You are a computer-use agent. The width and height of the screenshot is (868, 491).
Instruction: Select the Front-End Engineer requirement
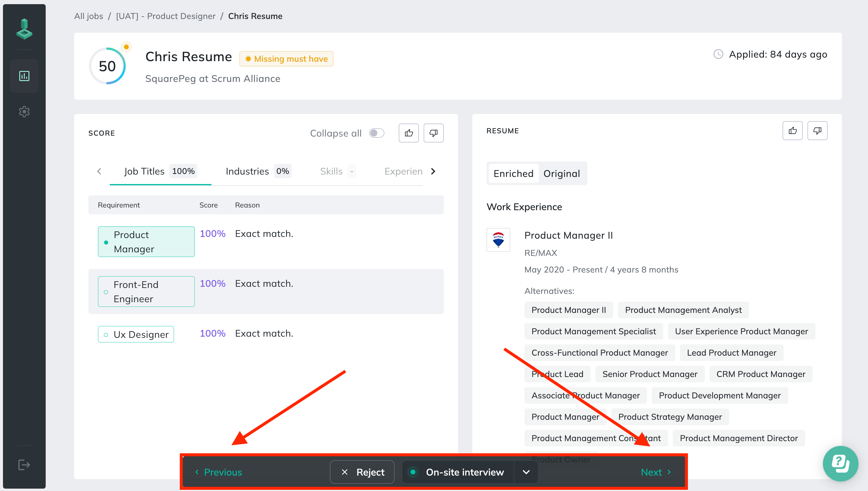click(x=146, y=292)
